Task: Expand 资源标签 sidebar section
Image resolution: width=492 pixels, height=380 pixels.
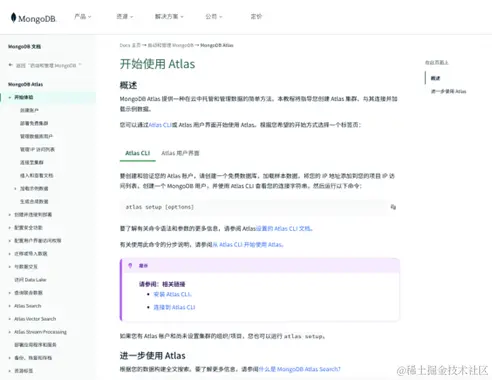Action: coord(10,371)
